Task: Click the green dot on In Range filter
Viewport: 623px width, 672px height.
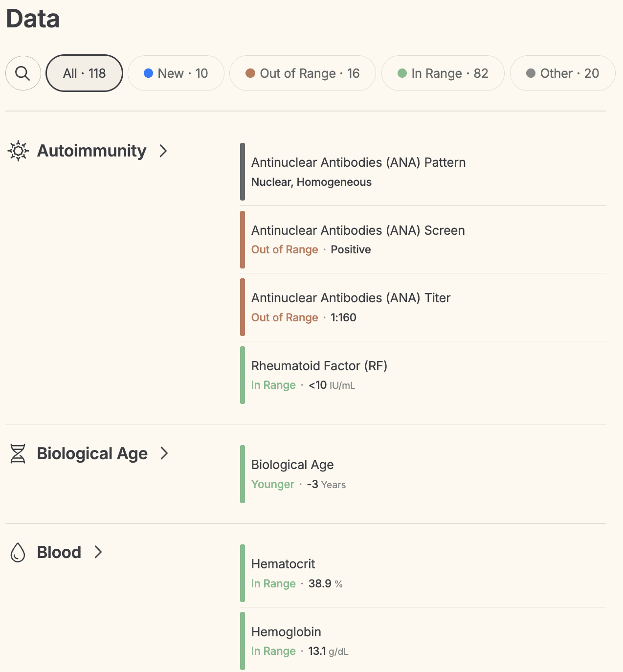Action: (x=402, y=73)
